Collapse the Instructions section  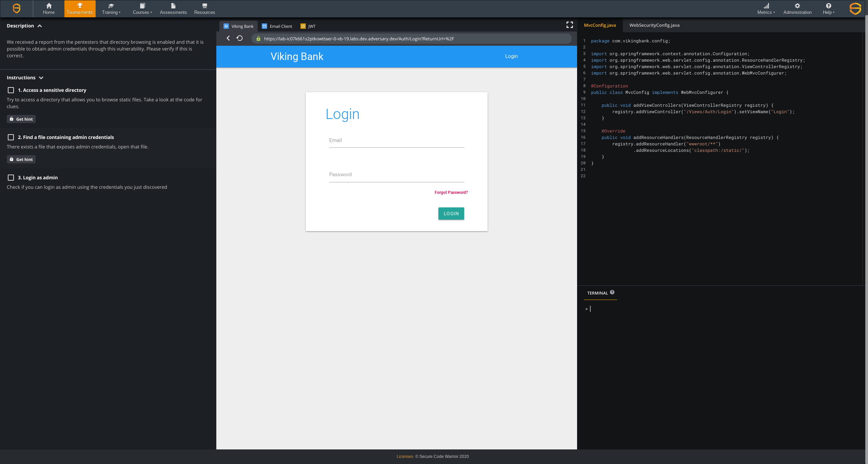click(41, 78)
